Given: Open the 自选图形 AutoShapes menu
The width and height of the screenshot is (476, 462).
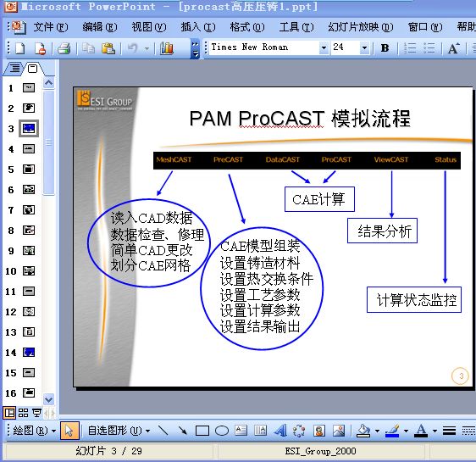Looking at the screenshot, I should pos(119,431).
